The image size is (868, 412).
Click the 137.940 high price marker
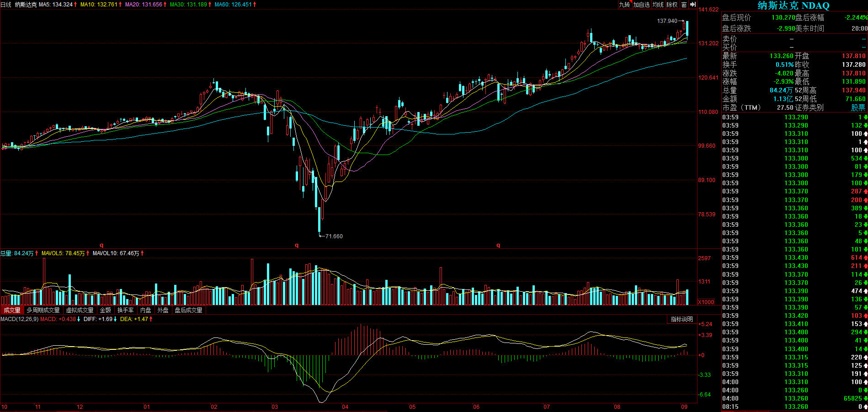667,21
